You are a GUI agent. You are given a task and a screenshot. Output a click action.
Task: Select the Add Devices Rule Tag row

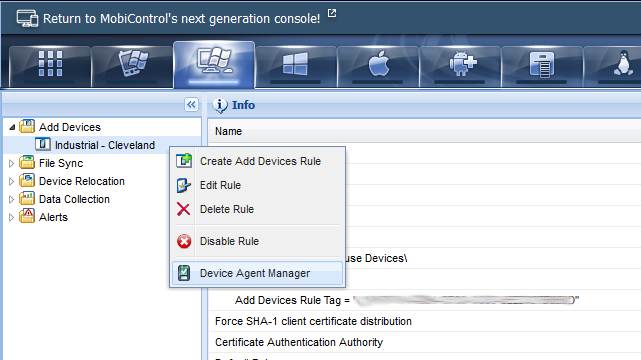[x=424, y=300]
